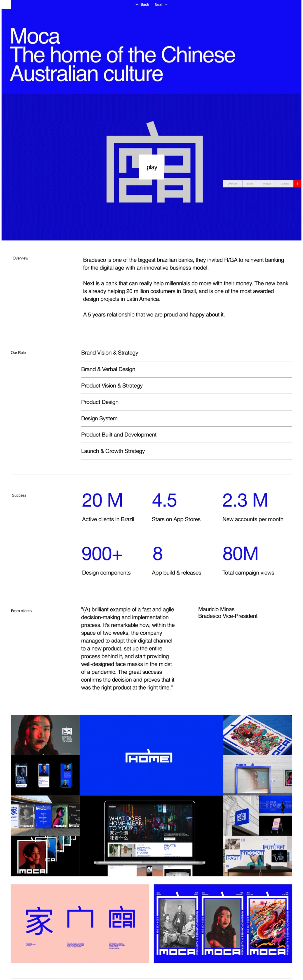This screenshot has width=303, height=980.
Task: Click the client testimonial quote text
Action: coord(128,648)
